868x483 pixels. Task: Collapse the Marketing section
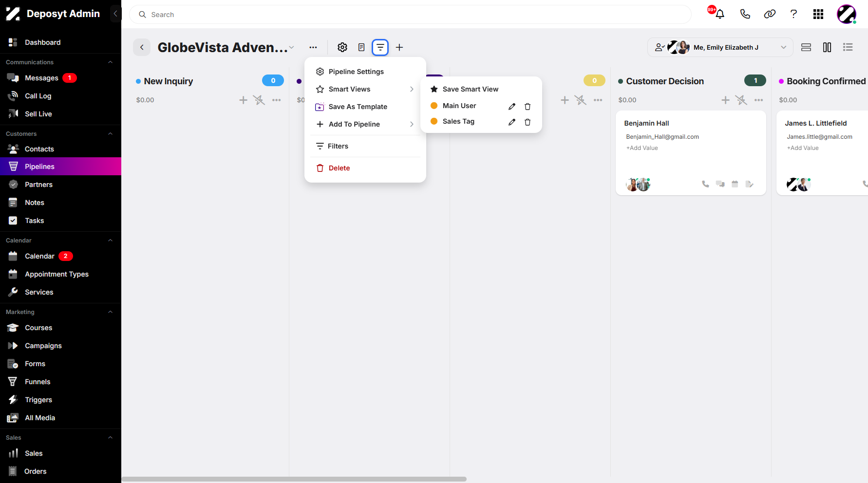(110, 312)
